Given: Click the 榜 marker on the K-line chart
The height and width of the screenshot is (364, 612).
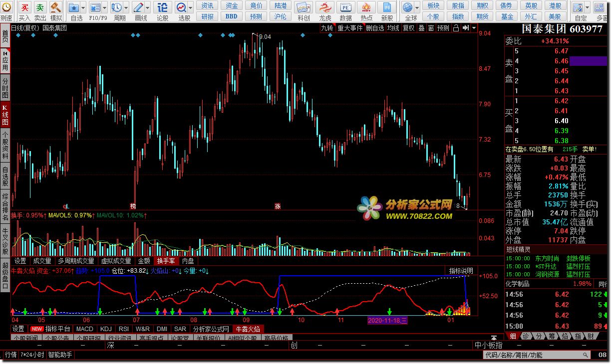Looking at the screenshot, I should pyautogui.click(x=133, y=205).
